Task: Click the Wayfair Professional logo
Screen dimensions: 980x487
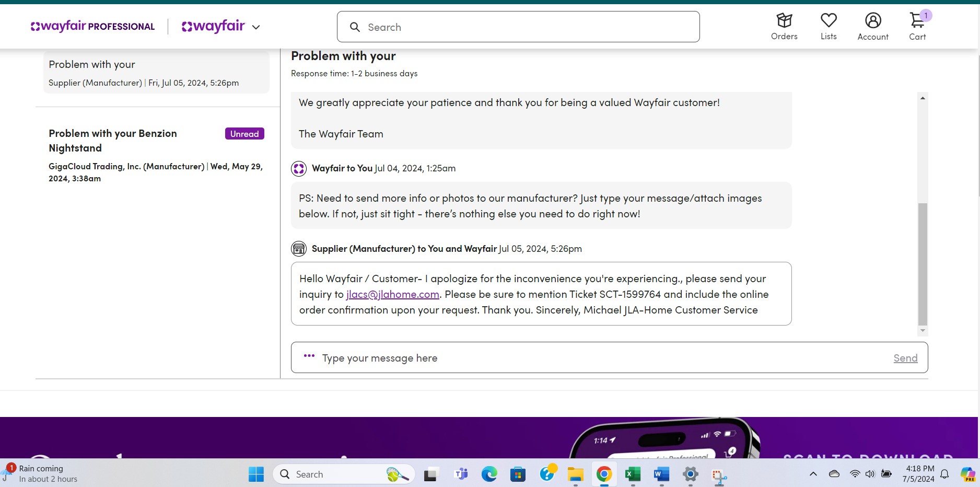Action: point(93,26)
